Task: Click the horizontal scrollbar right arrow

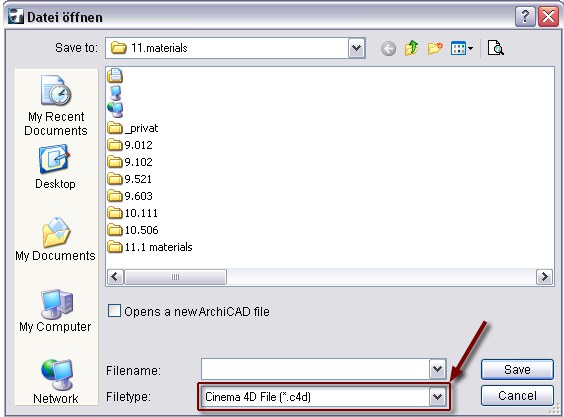Action: tap(544, 277)
